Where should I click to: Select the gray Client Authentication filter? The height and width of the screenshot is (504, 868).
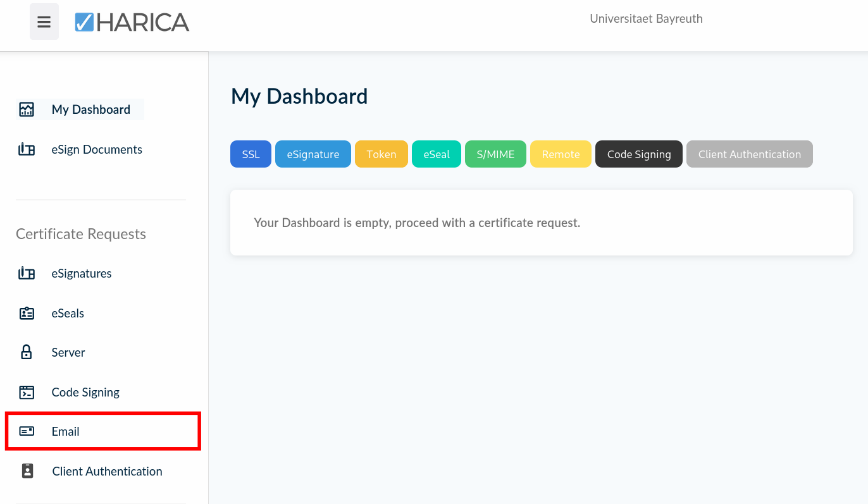click(750, 154)
